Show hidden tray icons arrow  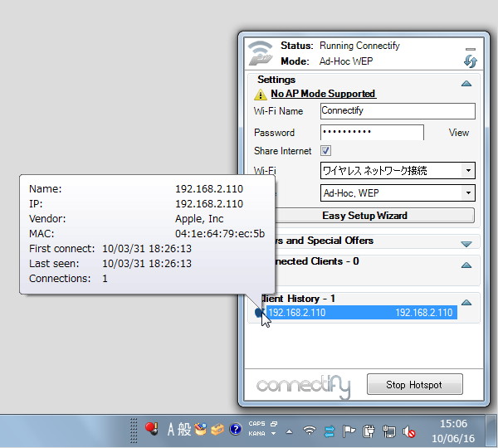[x=289, y=431]
